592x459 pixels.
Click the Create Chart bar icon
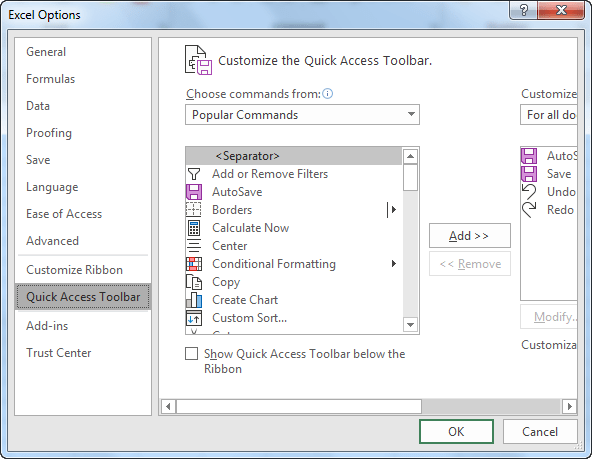click(x=194, y=300)
